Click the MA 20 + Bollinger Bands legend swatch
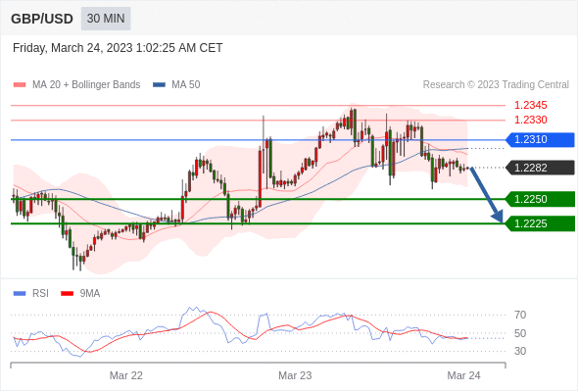The height and width of the screenshot is (392, 578). pos(20,85)
